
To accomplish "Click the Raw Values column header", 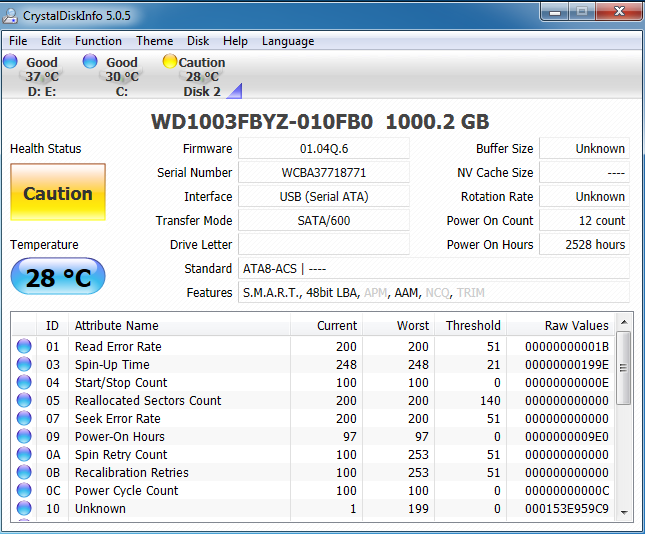I will 576,325.
